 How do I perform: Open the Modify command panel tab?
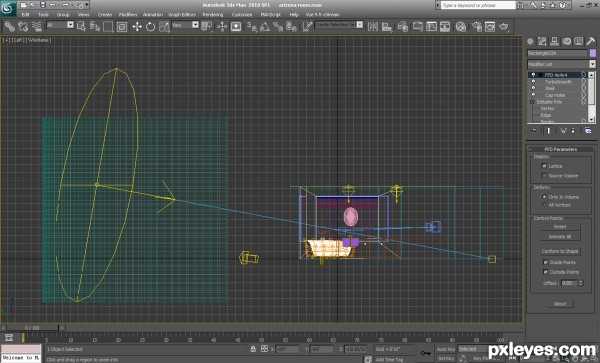tap(542, 41)
